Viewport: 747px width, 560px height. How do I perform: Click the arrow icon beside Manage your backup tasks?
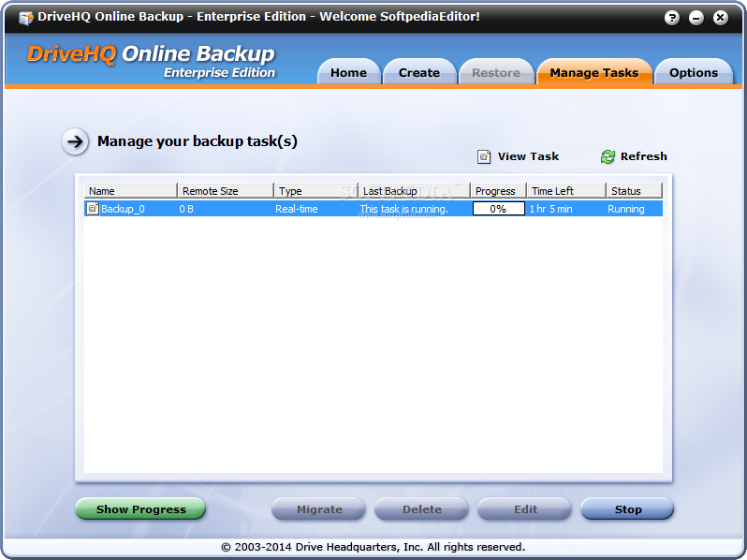[75, 141]
